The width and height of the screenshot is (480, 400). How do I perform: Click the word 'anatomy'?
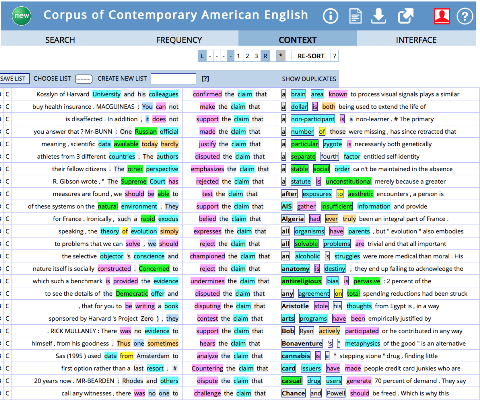click(x=296, y=268)
